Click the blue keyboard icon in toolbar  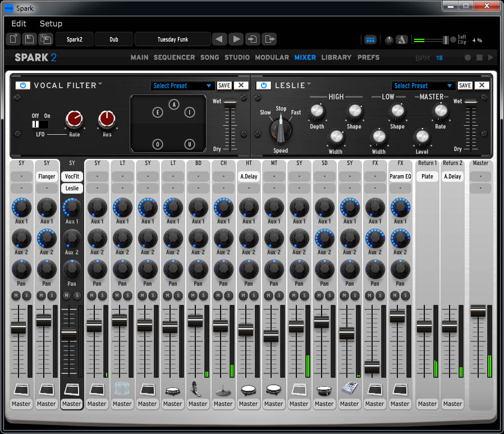point(370,40)
